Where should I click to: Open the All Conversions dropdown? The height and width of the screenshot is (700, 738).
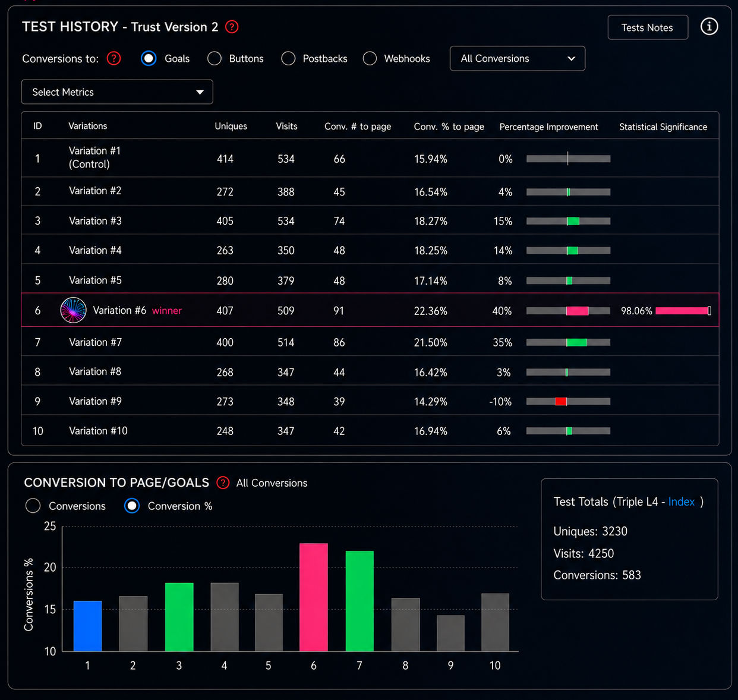[518, 58]
